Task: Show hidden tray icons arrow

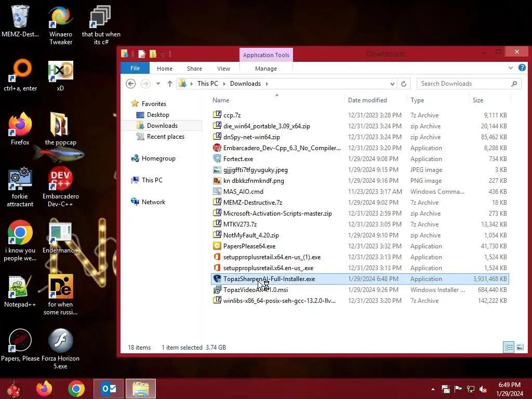Action: click(433, 389)
